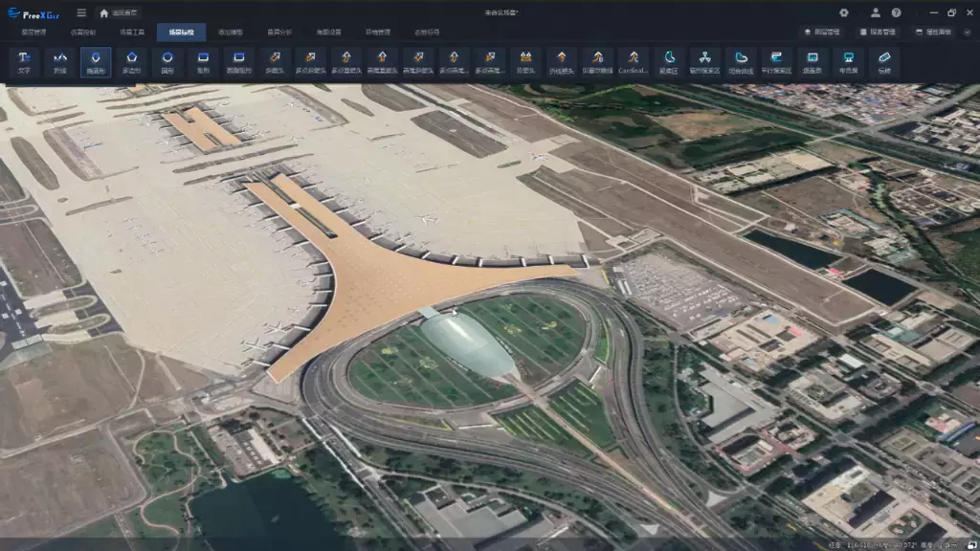Pick the circle (圆形) drawing tool
Viewport: 980px width, 551px height.
167,61
